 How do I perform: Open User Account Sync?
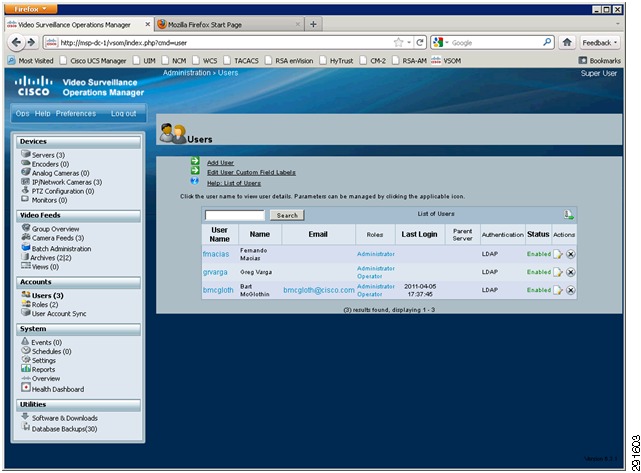[x=59, y=314]
